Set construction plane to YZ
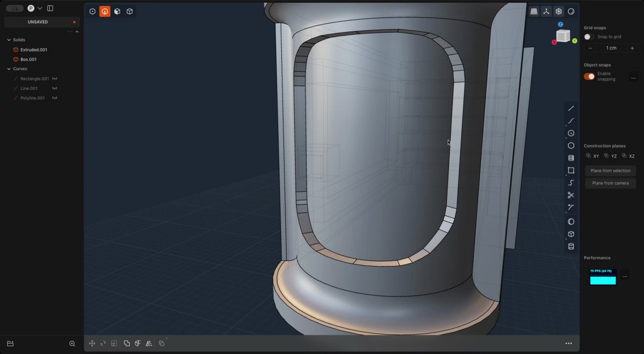 [x=611, y=156]
